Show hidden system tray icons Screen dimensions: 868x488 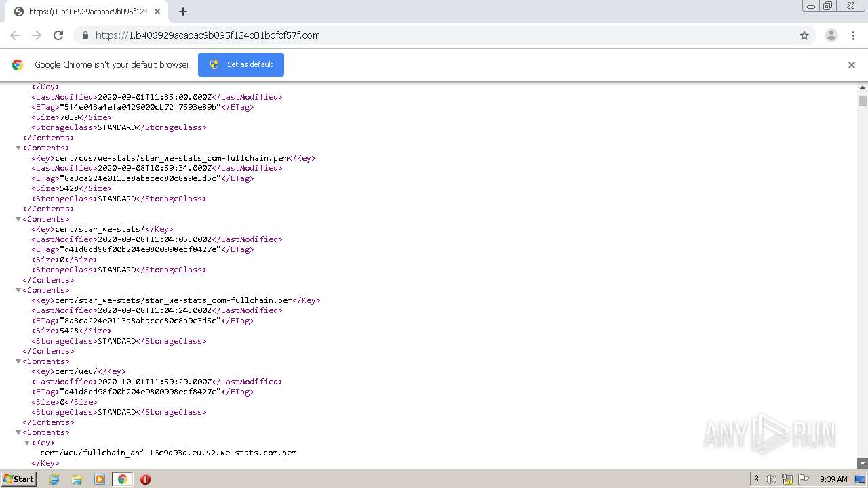click(756, 479)
